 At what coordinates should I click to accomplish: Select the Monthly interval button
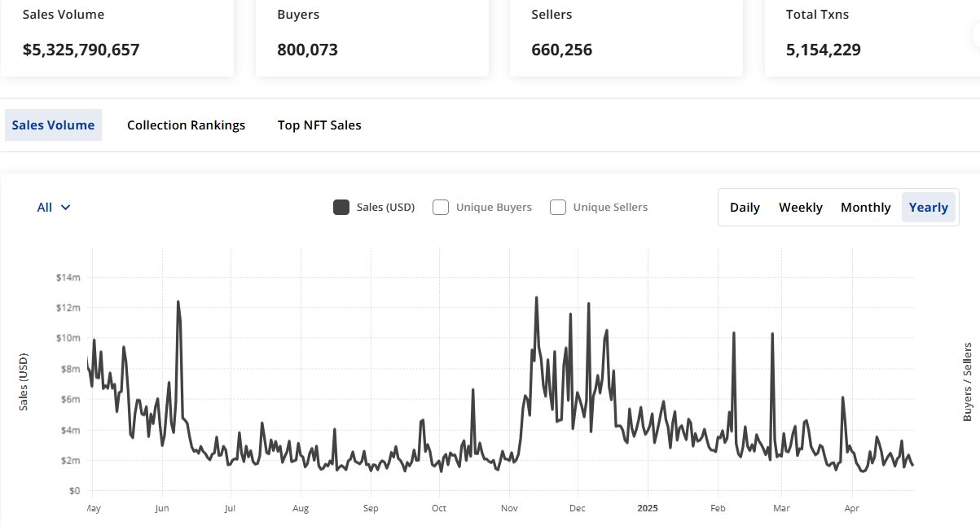(x=865, y=208)
